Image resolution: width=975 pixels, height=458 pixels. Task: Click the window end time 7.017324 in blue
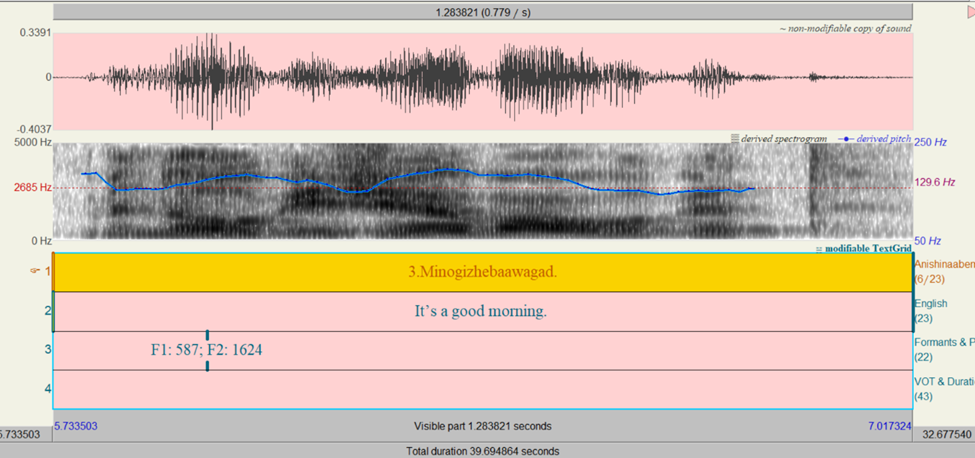point(890,426)
